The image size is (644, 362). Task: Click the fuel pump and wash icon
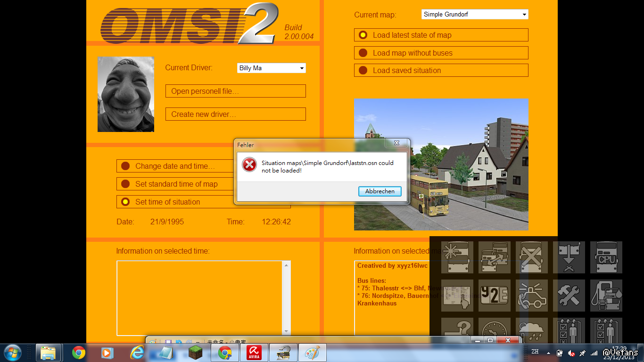[606, 296]
